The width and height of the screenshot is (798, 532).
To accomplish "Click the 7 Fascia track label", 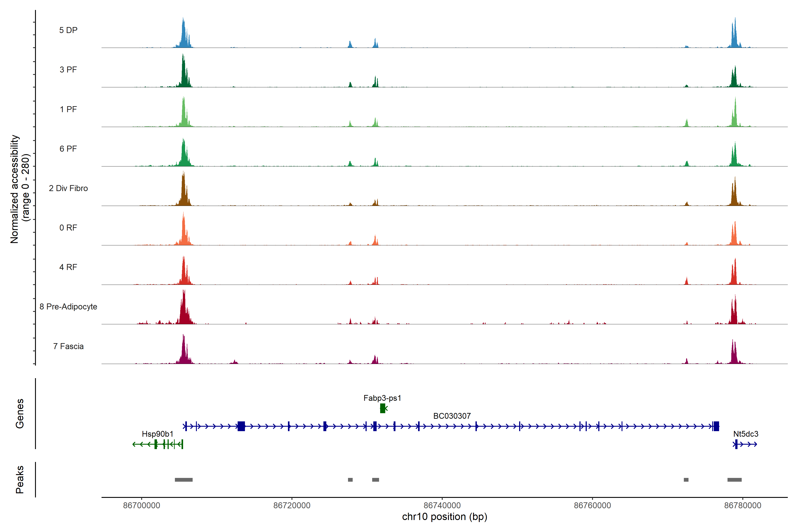I will [68, 346].
